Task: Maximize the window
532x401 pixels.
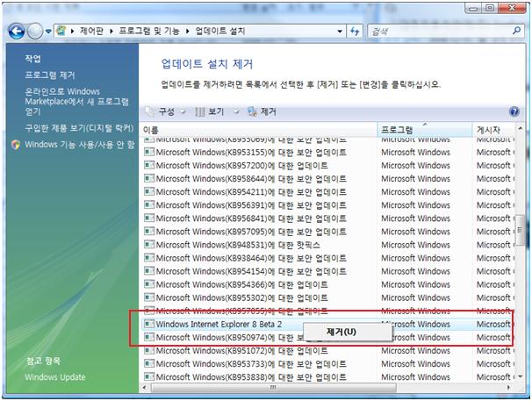Action: coord(490,8)
